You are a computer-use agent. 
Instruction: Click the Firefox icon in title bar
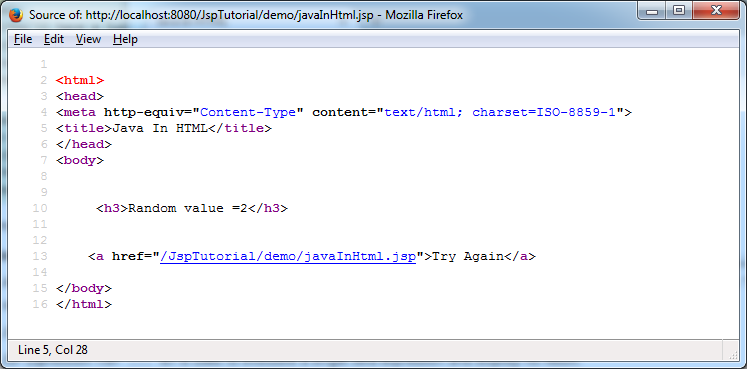(x=16, y=15)
